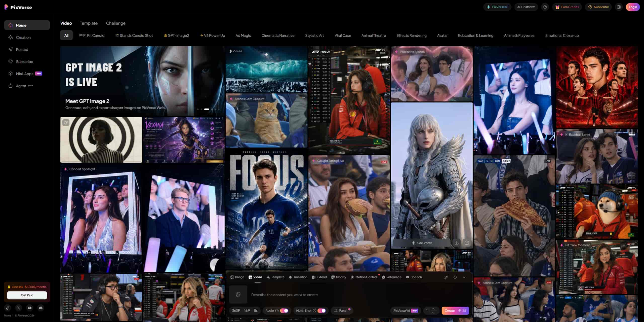The height and width of the screenshot is (322, 644).
Task: Select the Extend creation mode tab
Action: coord(319,277)
